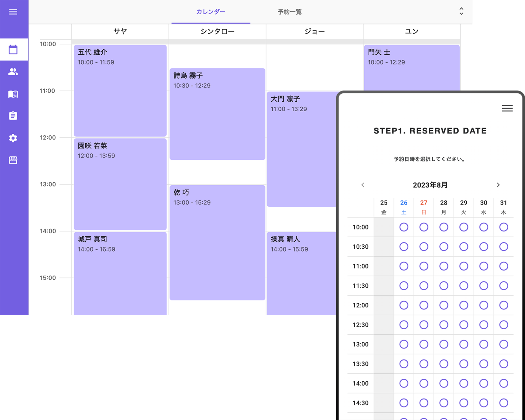This screenshot has height=420, width=525.
Task: Open settings gear icon in sidebar
Action: tap(13, 138)
